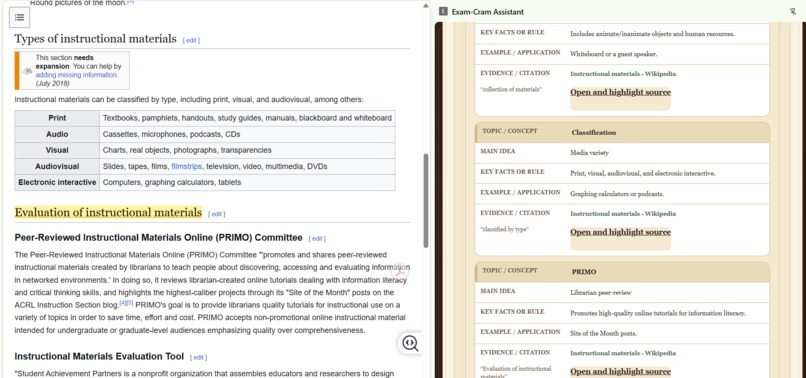The image size is (806, 378).
Task: Unpin the Exam-Cram Assistant side panel
Action: point(793,12)
